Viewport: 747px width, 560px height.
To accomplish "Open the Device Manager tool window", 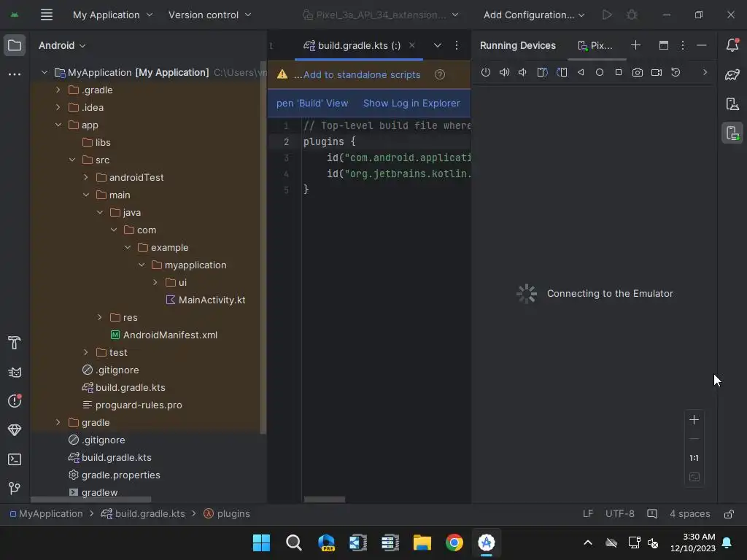I will 732,104.
